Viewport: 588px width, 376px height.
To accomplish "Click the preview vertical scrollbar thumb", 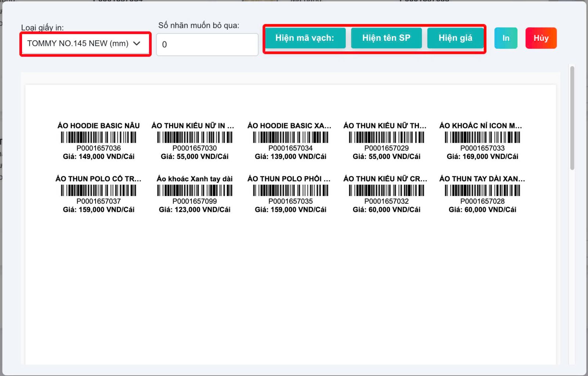I will (x=572, y=117).
